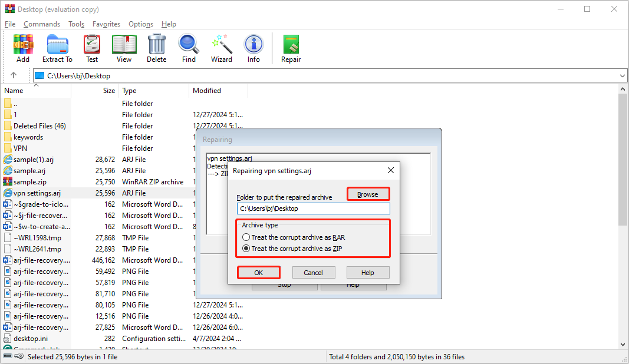Click the Delete trash can icon
Screen dimensions: 629x364
pyautogui.click(x=156, y=48)
